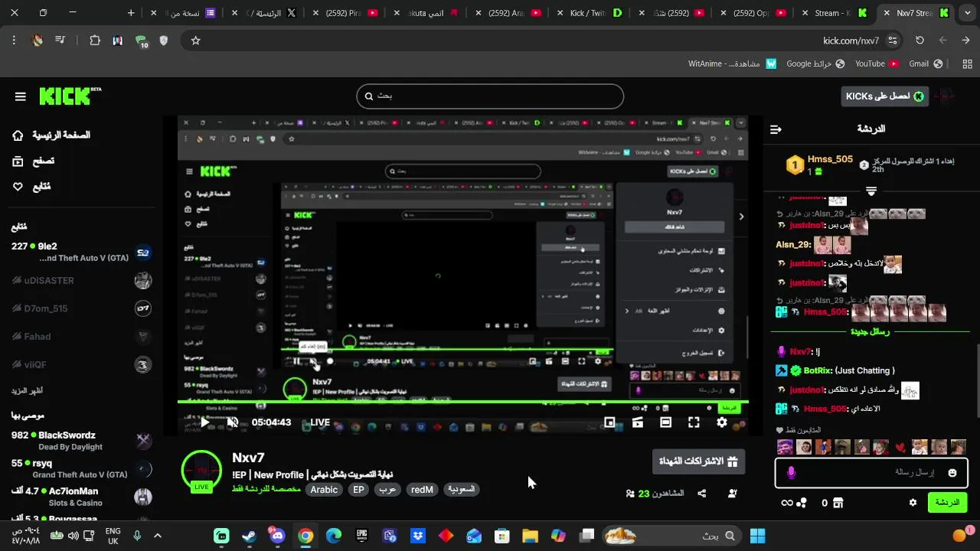Open viiQF channel in sidebar
980x551 pixels.
tap(81, 364)
